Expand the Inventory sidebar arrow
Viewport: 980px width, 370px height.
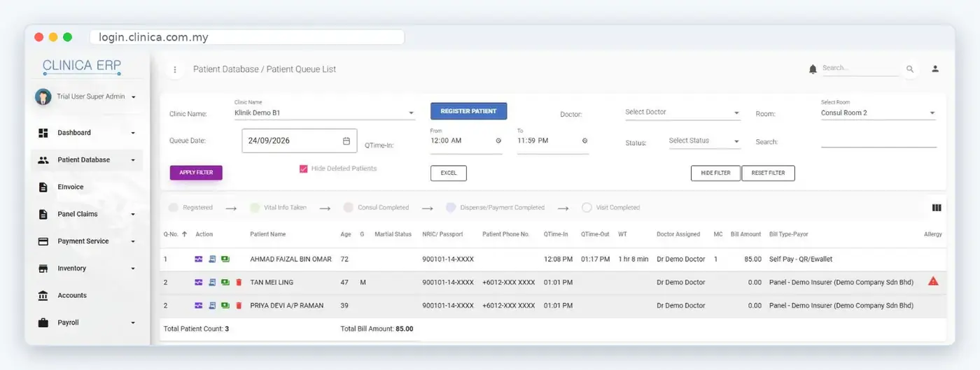coord(133,269)
